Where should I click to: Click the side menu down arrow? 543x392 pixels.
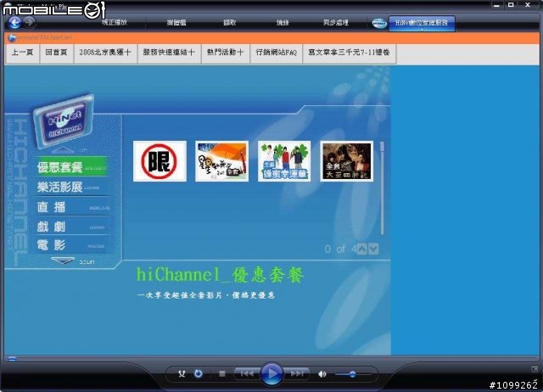click(63, 260)
